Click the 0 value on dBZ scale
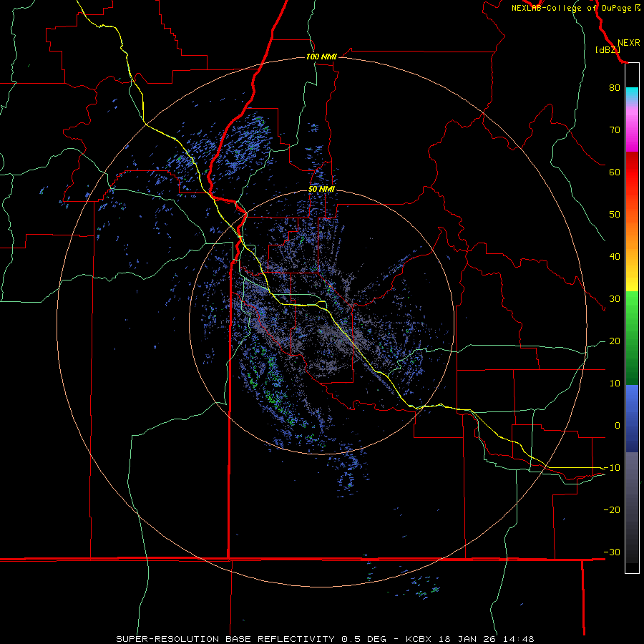The height and width of the screenshot is (644, 644). (618, 426)
